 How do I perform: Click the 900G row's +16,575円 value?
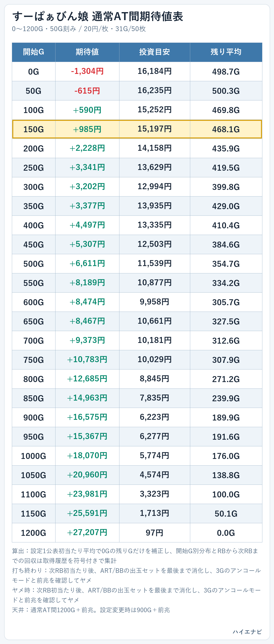coord(87,417)
